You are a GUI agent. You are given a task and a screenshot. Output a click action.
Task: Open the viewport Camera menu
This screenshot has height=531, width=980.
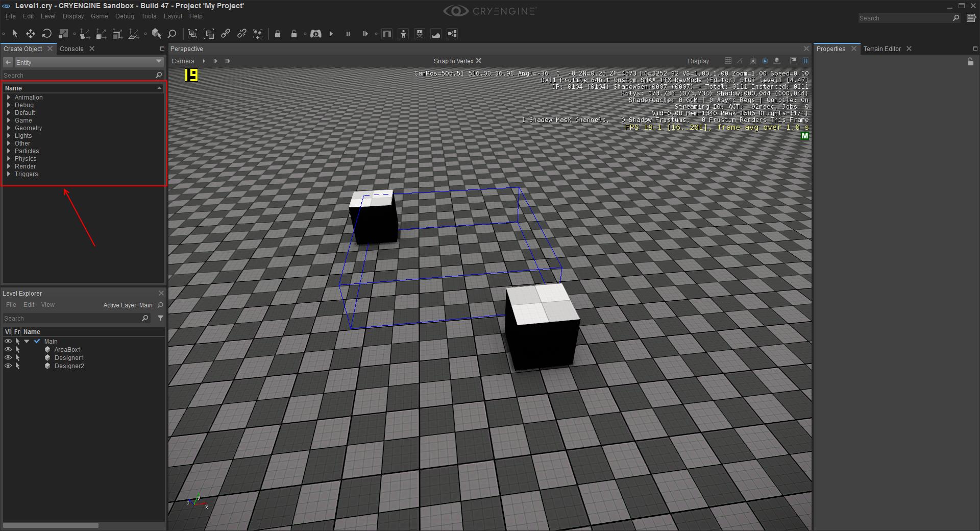[183, 61]
